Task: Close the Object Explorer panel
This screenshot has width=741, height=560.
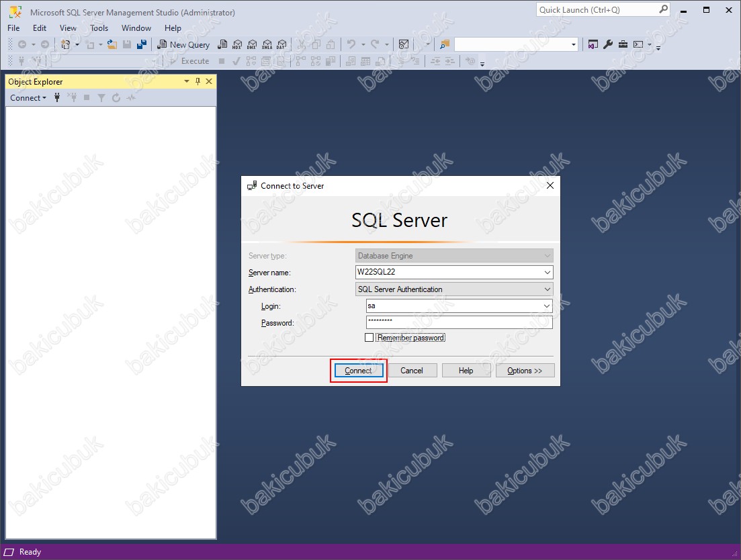Action: click(209, 81)
